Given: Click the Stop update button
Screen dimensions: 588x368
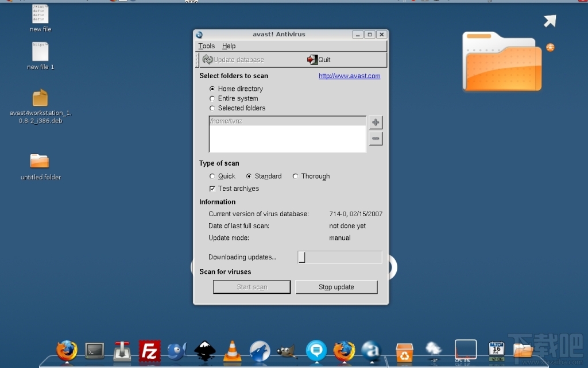Looking at the screenshot, I should click(x=336, y=287).
